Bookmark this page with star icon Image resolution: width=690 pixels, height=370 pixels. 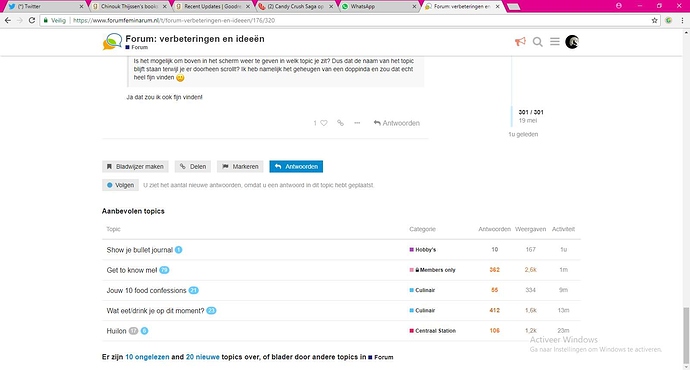click(654, 20)
